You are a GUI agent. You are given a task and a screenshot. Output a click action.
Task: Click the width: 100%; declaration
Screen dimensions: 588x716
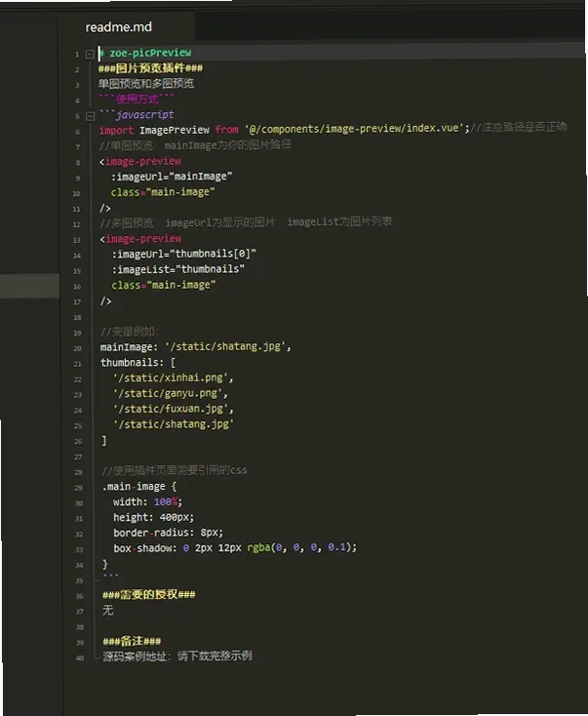click(x=147, y=501)
